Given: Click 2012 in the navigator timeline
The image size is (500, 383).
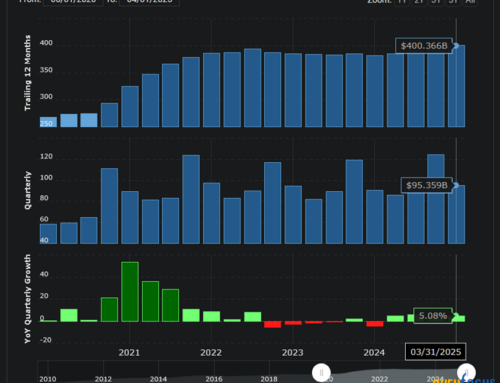Looking at the screenshot, I should pyautogui.click(x=103, y=379).
